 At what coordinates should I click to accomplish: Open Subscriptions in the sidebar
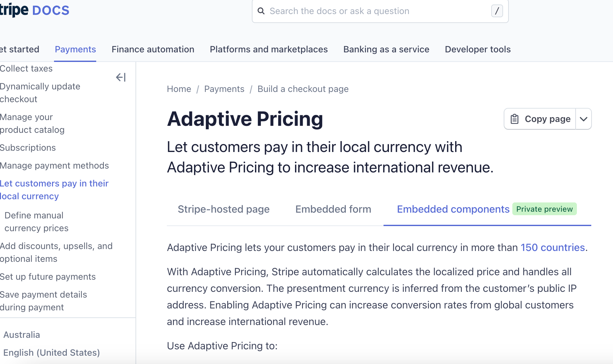pyautogui.click(x=28, y=148)
